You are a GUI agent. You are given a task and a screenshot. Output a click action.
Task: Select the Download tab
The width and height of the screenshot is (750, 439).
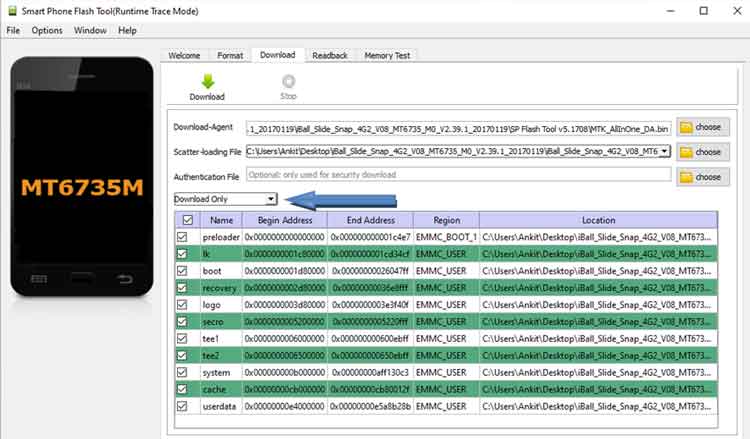277,55
